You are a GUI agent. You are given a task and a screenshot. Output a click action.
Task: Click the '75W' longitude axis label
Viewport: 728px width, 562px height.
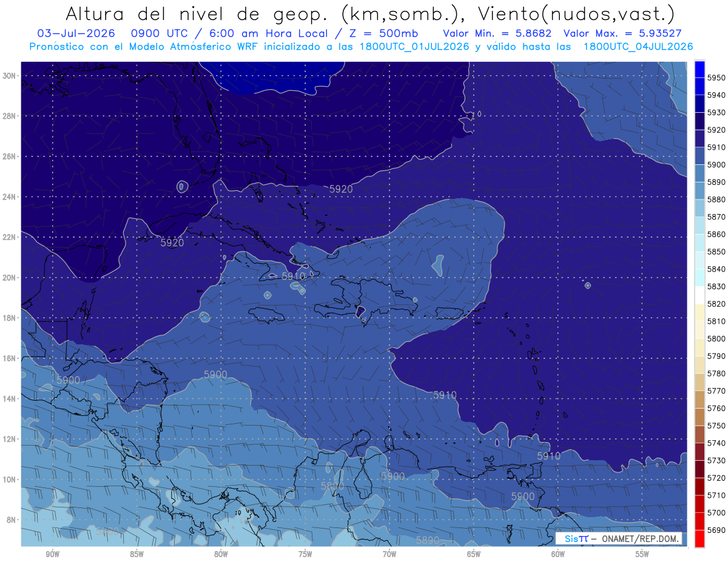(x=305, y=554)
